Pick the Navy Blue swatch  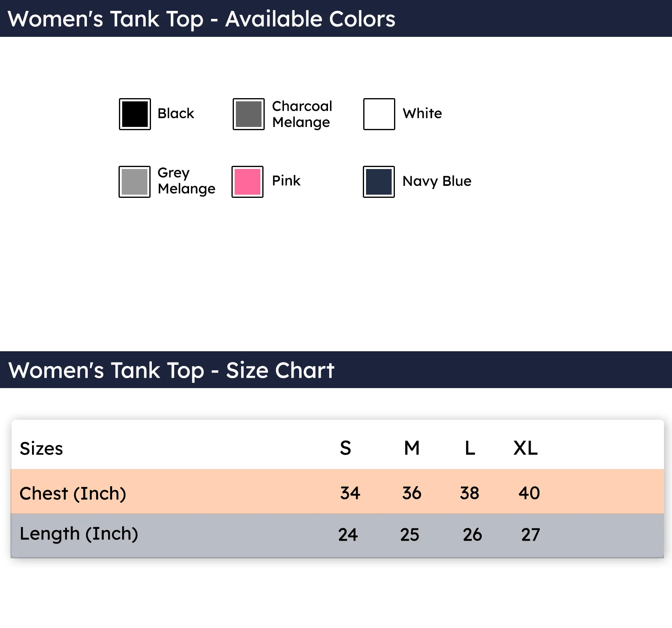379,182
